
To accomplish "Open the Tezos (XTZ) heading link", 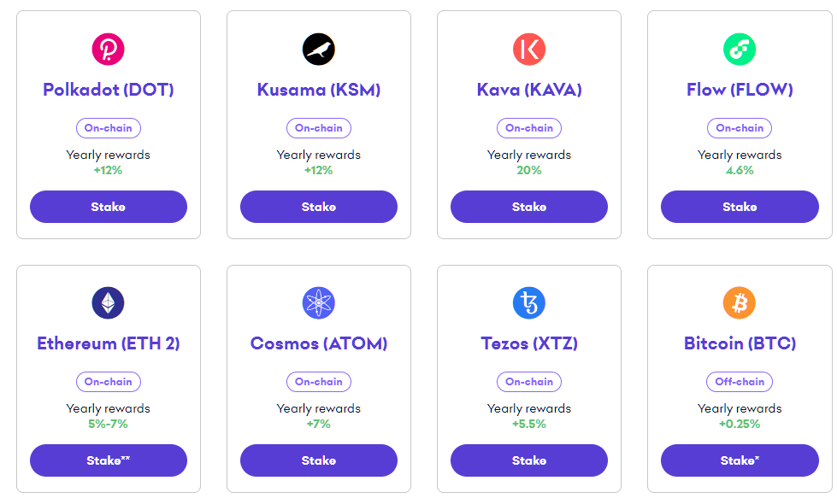I will pos(529,343).
